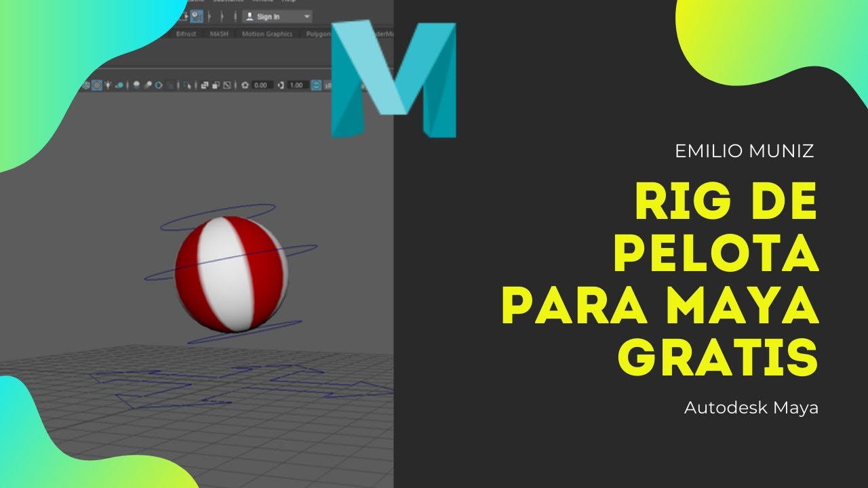Click the Autodesk Maya caption text
Screen dimensions: 868x488
pos(751,409)
